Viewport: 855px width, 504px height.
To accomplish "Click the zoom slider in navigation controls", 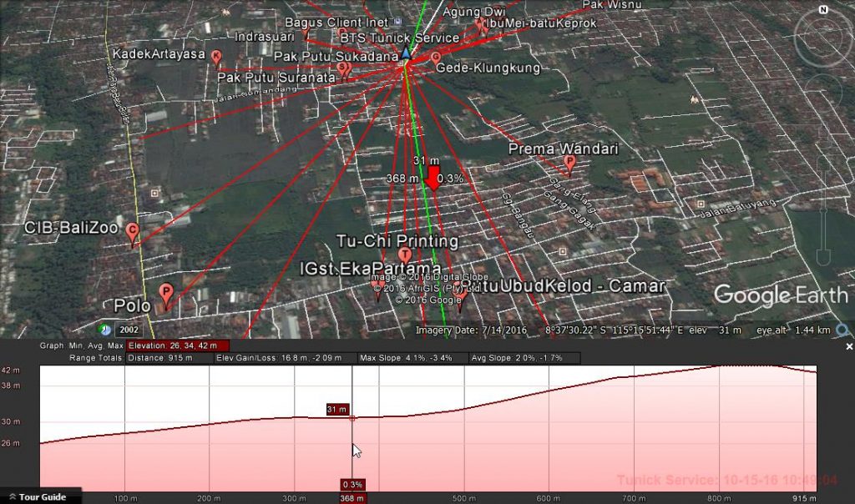I will (x=823, y=210).
